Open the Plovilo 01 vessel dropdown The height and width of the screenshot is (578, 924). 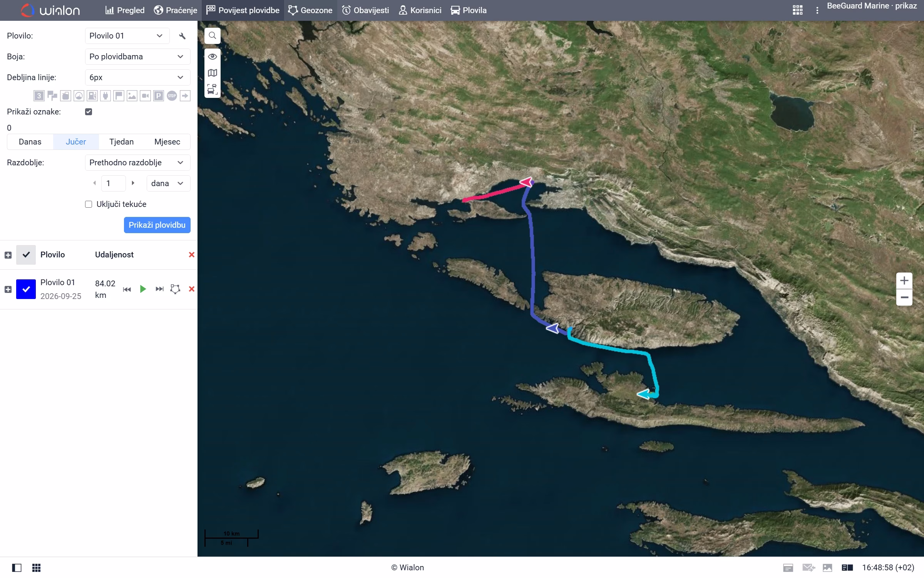coord(127,36)
